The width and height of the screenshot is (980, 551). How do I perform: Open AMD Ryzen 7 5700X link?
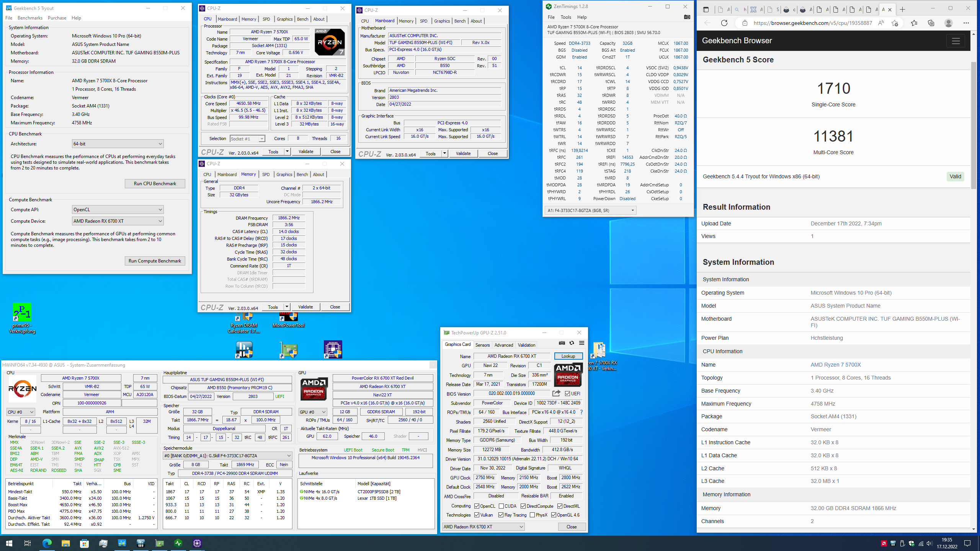[x=835, y=364]
